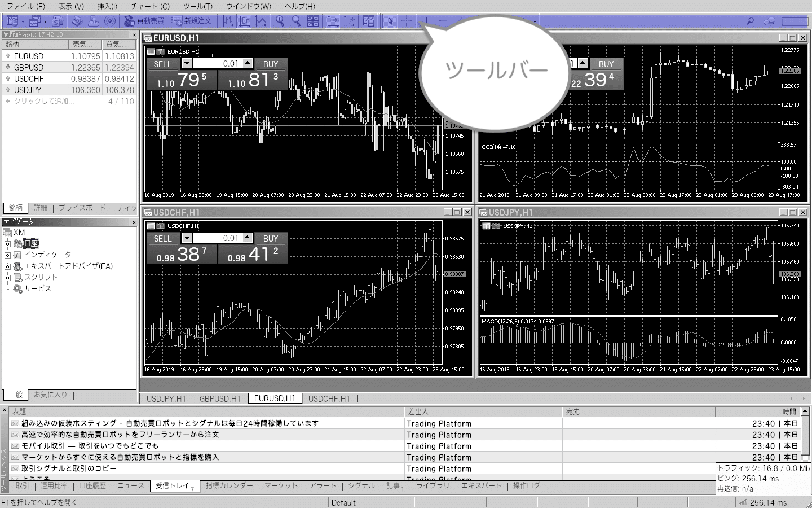Select the arrow cursor tool
The height and width of the screenshot is (508, 812).
(390, 21)
